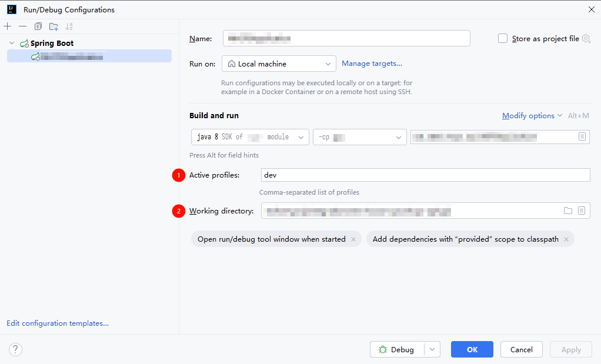This screenshot has height=364, width=601.
Task: Select the blurred configuration under Spring Boot
Action: point(89,56)
